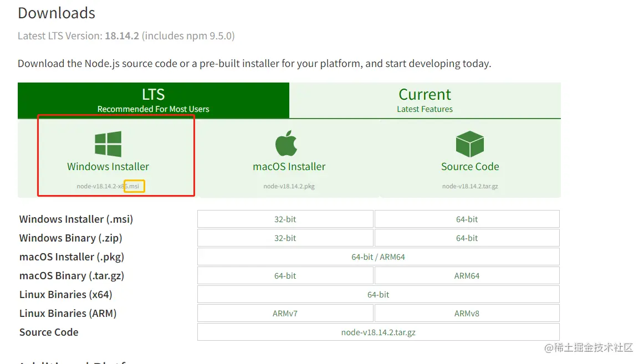This screenshot has width=644, height=364.
Task: Switch to the LTS tab
Action: point(153,100)
